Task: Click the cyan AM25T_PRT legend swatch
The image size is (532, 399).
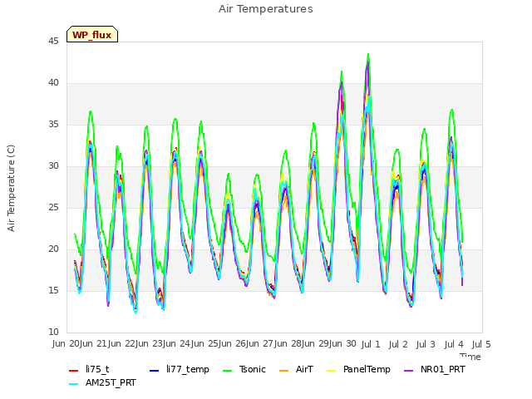Action: tap(74, 384)
